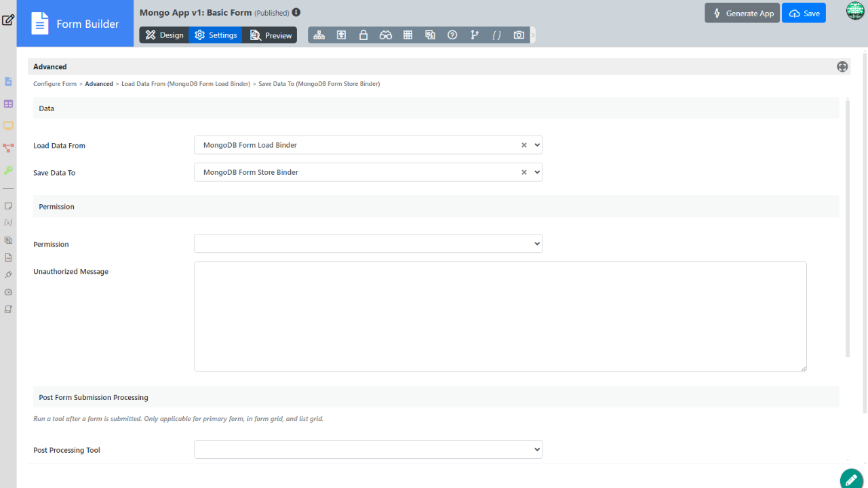Expand the Post Processing Tool dropdown
Image resolution: width=868 pixels, height=488 pixels.
[x=368, y=449]
